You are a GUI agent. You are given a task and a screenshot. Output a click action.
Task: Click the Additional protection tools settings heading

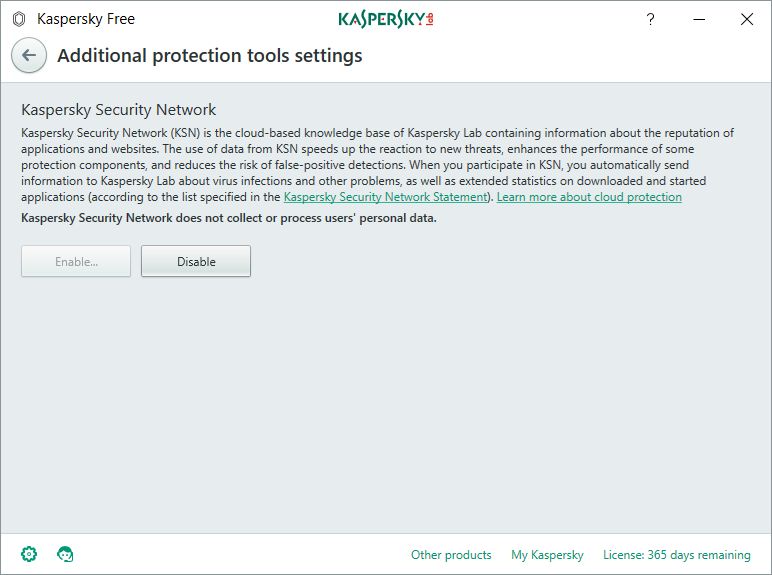[x=210, y=56]
